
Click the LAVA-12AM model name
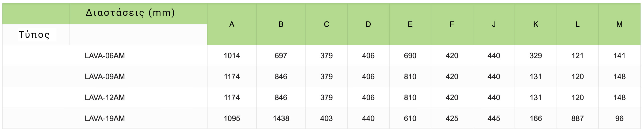click(x=105, y=98)
